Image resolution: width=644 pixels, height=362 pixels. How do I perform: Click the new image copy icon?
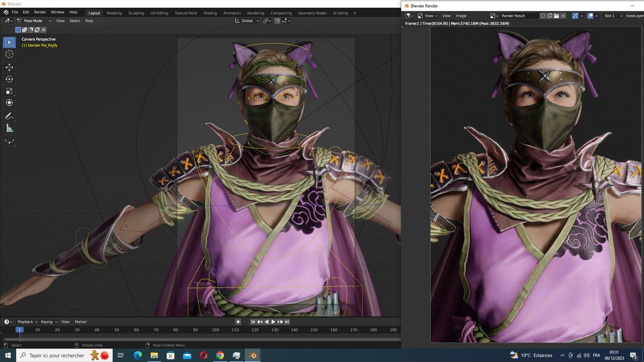pyautogui.click(x=549, y=16)
